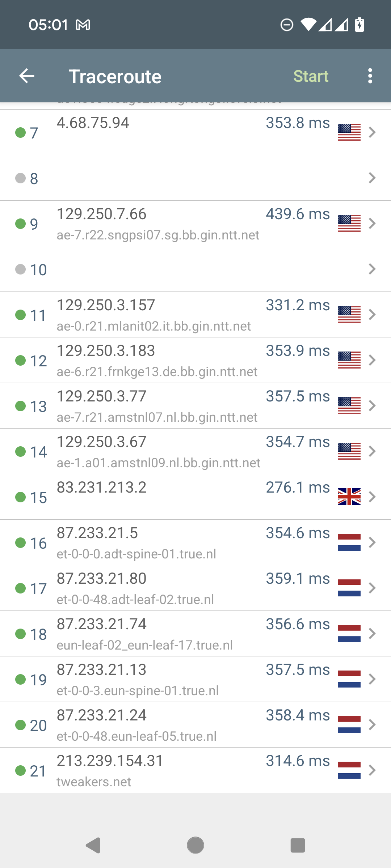Select hop 14 IP 129.250.3.67

(x=101, y=442)
